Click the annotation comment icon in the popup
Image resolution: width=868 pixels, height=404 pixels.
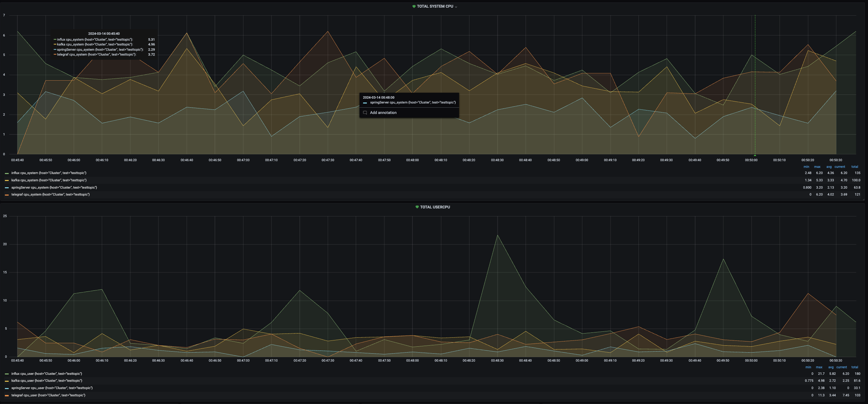(365, 113)
